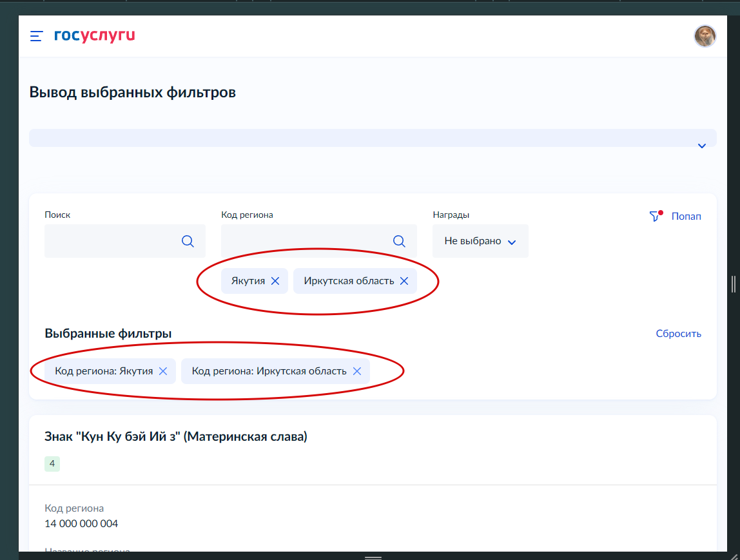This screenshot has height=560, width=740.
Task: Click the right-edge vertical resize handle
Action: (x=734, y=284)
